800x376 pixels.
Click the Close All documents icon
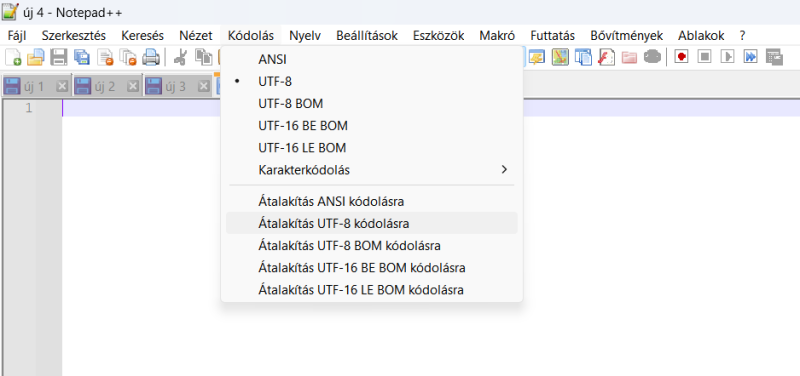(x=128, y=57)
